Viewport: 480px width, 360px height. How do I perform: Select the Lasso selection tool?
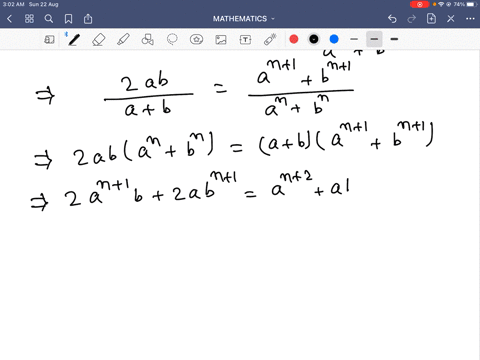click(x=172, y=39)
